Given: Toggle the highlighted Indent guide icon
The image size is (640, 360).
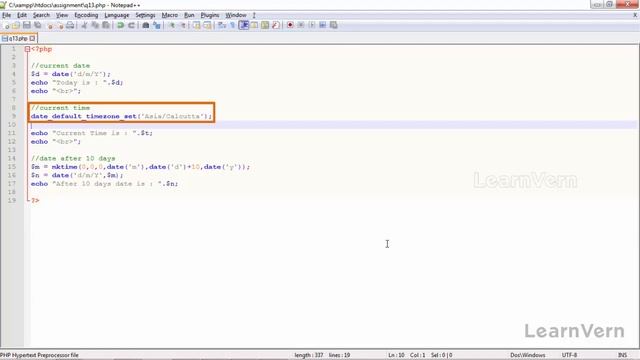Looking at the screenshot, I should (x=244, y=25).
